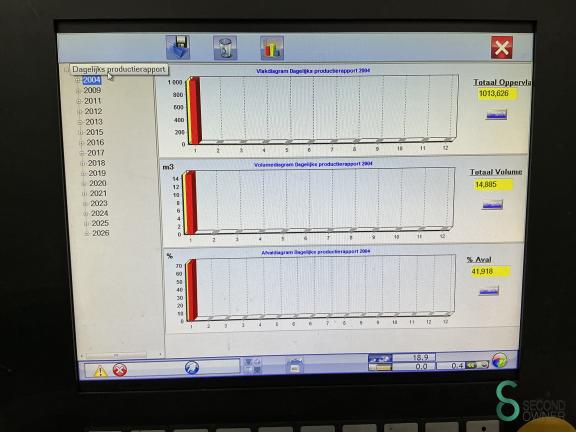Select year 2025 in the tree
Screen dimensions: 576x432
click(100, 223)
